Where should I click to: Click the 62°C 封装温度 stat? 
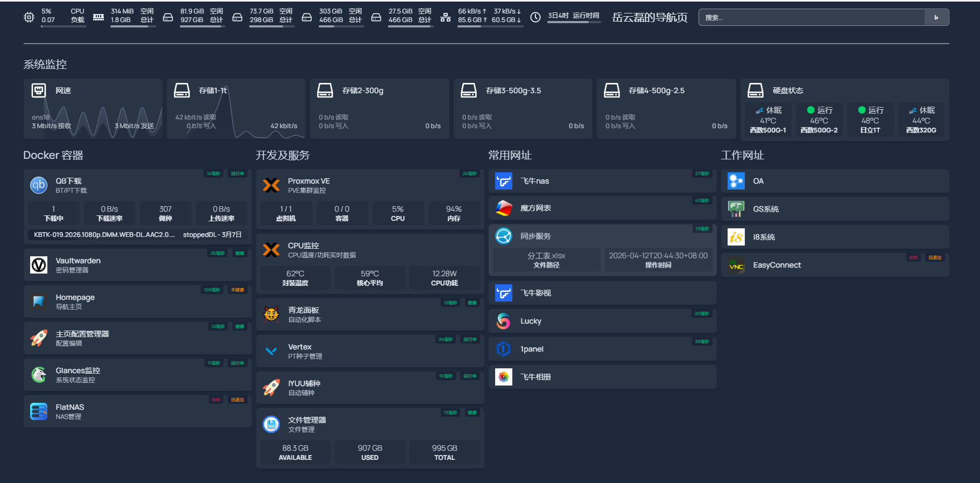pyautogui.click(x=295, y=278)
